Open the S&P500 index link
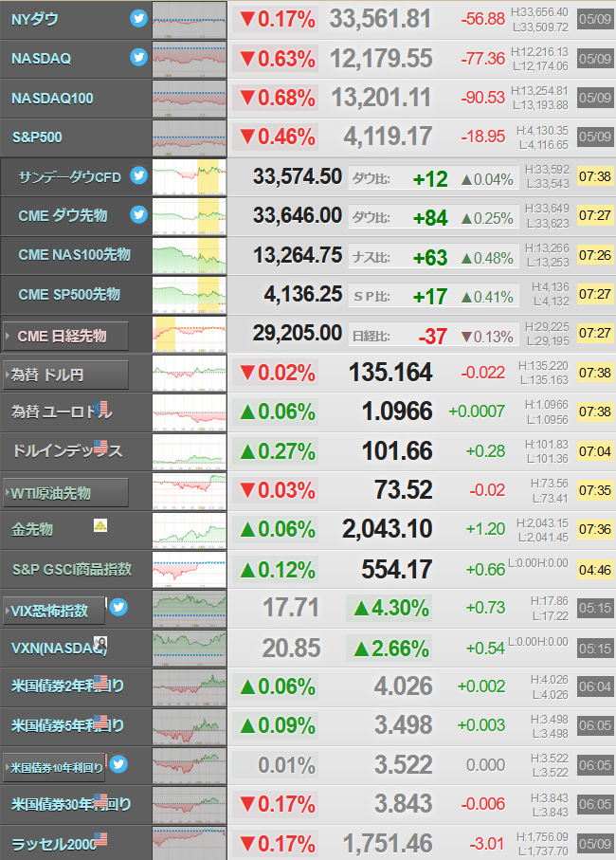Screen dimensions: 616x860 pyautogui.click(x=37, y=137)
